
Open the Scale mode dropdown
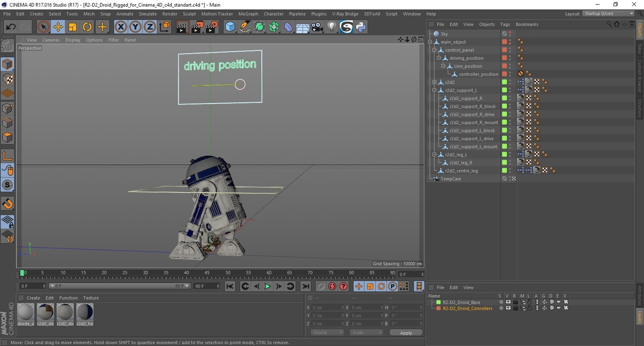click(366, 333)
